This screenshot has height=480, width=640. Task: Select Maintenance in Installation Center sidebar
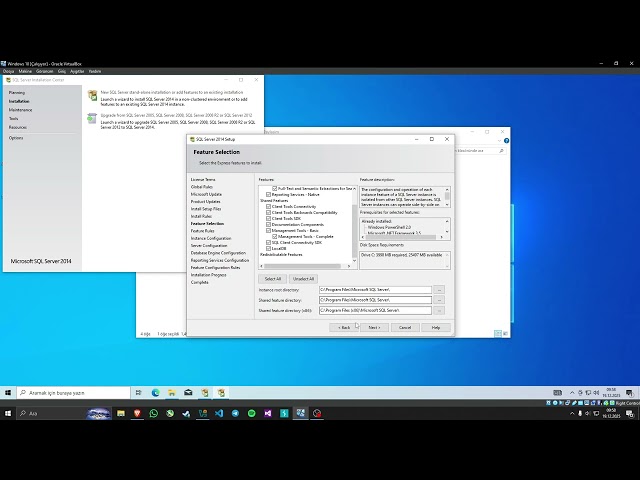pos(20,110)
